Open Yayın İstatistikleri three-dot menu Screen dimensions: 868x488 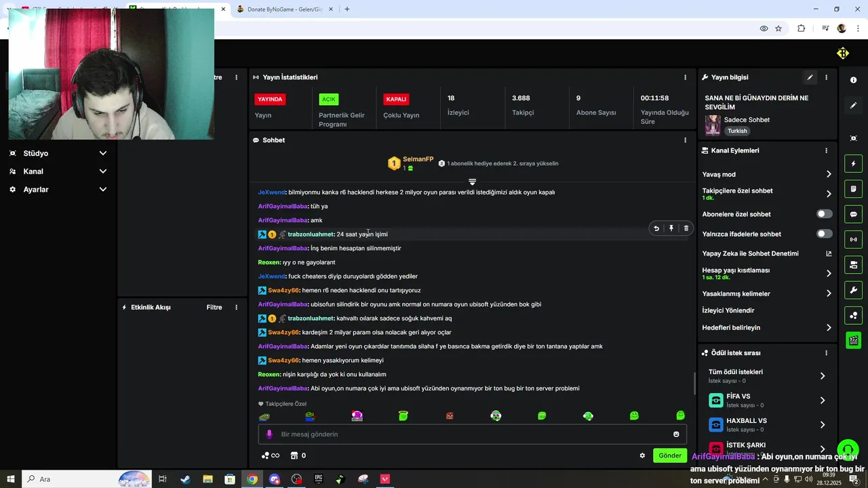click(685, 77)
